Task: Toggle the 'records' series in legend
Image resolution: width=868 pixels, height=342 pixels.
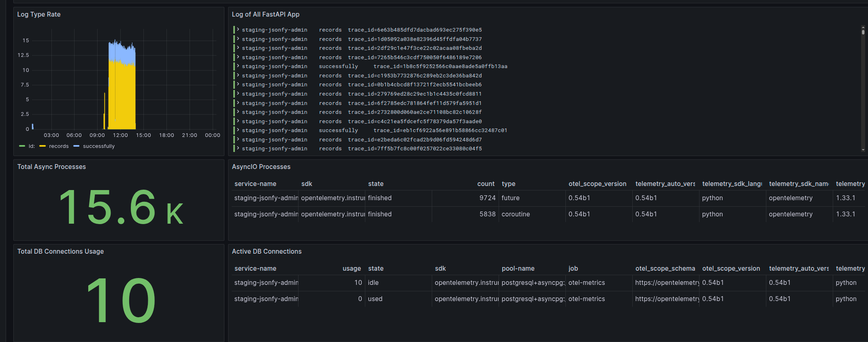Action: tap(59, 146)
